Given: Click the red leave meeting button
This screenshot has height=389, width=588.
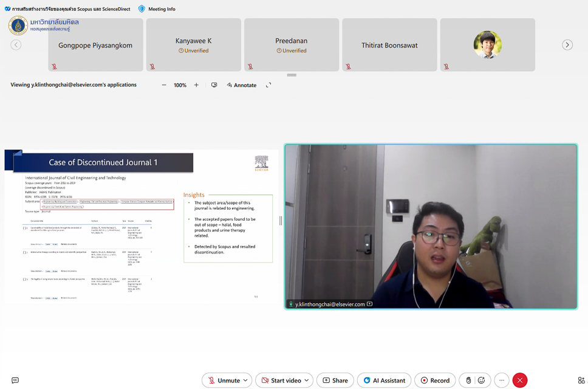Looking at the screenshot, I should pos(519,380).
